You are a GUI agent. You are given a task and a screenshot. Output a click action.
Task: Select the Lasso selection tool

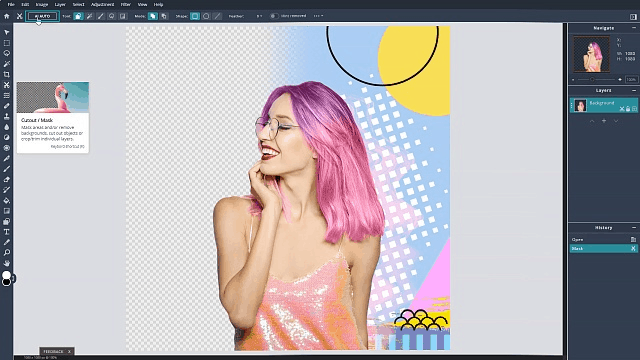tap(7, 53)
